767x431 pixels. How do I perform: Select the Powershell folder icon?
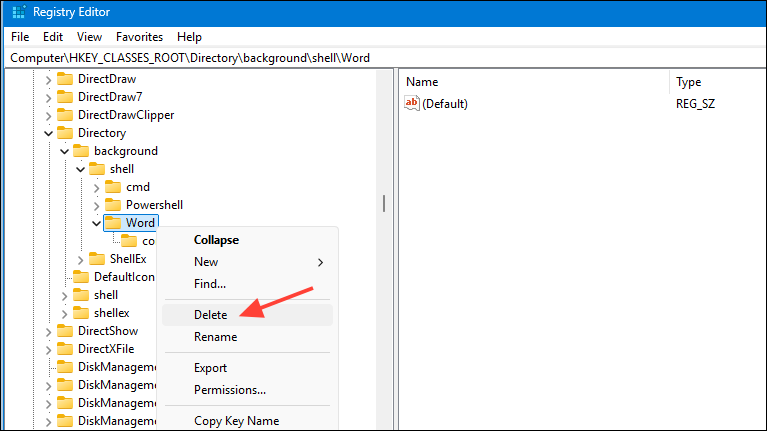[x=113, y=204]
